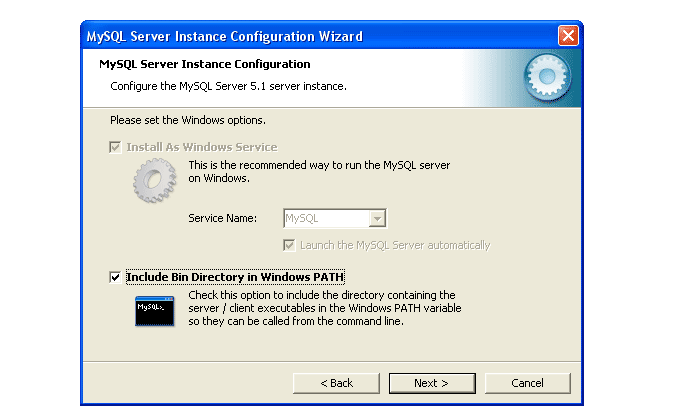Viewport: 700px width, 417px height.
Task: Close the wizard with the red X button
Action: [568, 36]
